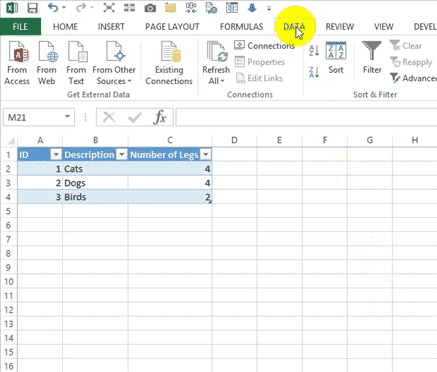The height and width of the screenshot is (372, 437).
Task: Open Advanced filter options
Action: point(413,78)
